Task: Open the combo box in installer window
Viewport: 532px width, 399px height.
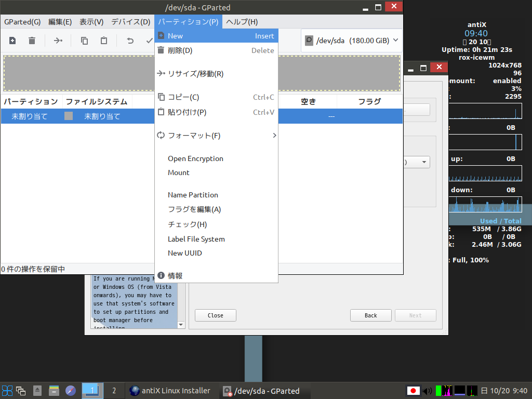Action: (417, 162)
